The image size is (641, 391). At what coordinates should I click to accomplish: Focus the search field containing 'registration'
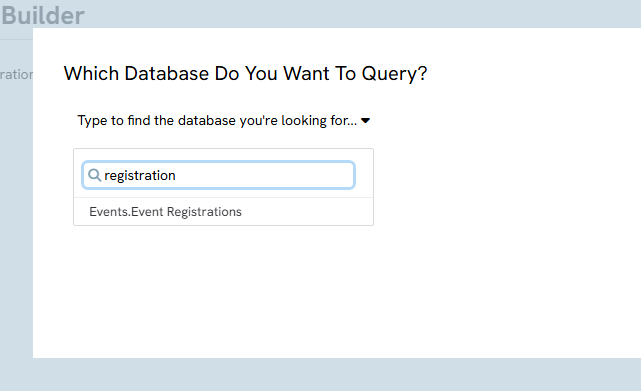(218, 175)
